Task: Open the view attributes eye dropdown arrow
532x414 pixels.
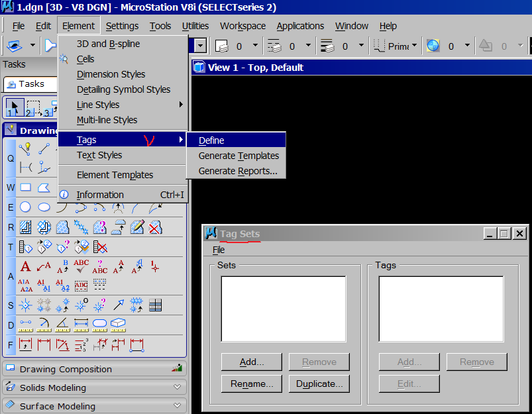Action: click(x=33, y=45)
